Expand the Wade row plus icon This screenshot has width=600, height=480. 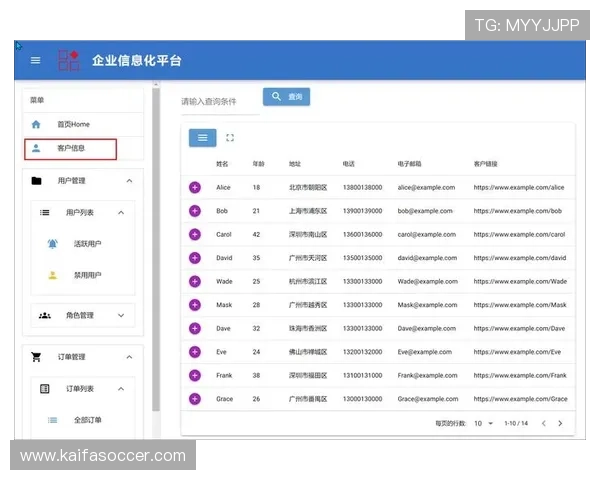point(195,282)
